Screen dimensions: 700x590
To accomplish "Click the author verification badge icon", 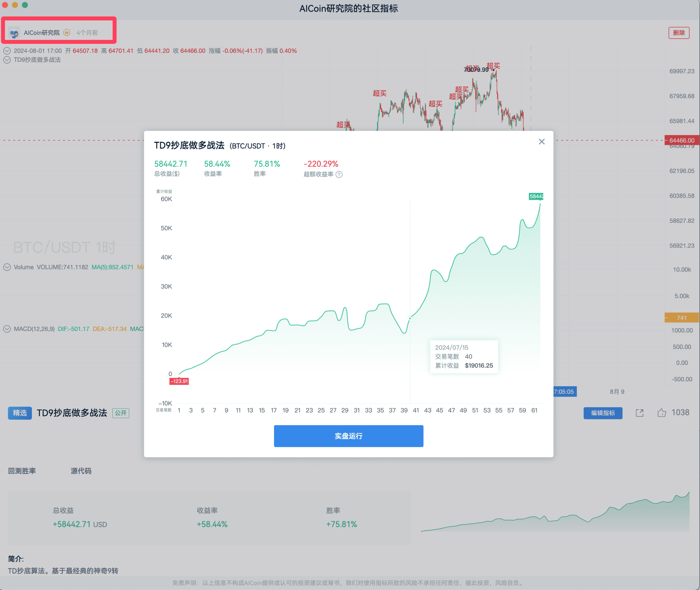I will (x=66, y=32).
